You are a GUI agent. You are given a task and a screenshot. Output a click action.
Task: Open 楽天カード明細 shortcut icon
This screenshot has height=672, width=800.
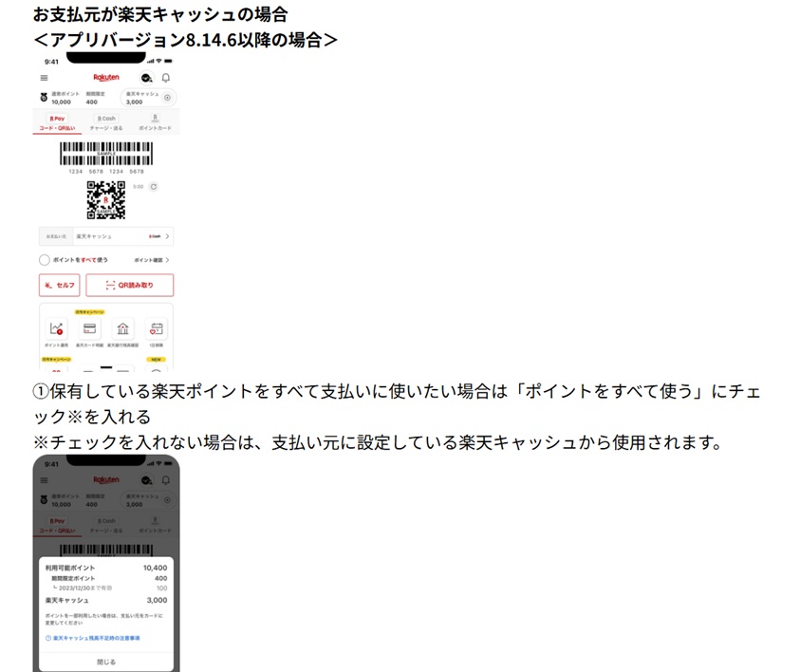(89, 329)
